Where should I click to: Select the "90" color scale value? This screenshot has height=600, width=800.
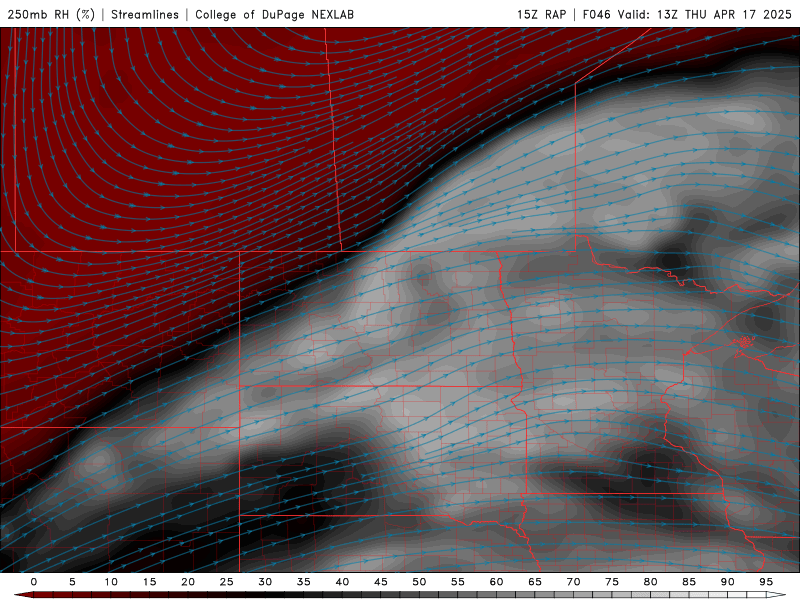coord(728,582)
